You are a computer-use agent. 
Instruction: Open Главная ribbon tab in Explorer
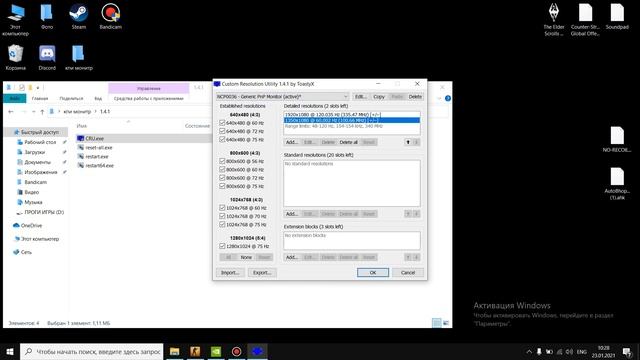click(40, 98)
